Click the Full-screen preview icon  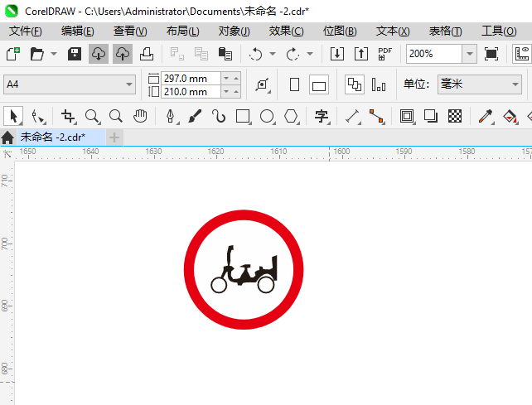491,54
